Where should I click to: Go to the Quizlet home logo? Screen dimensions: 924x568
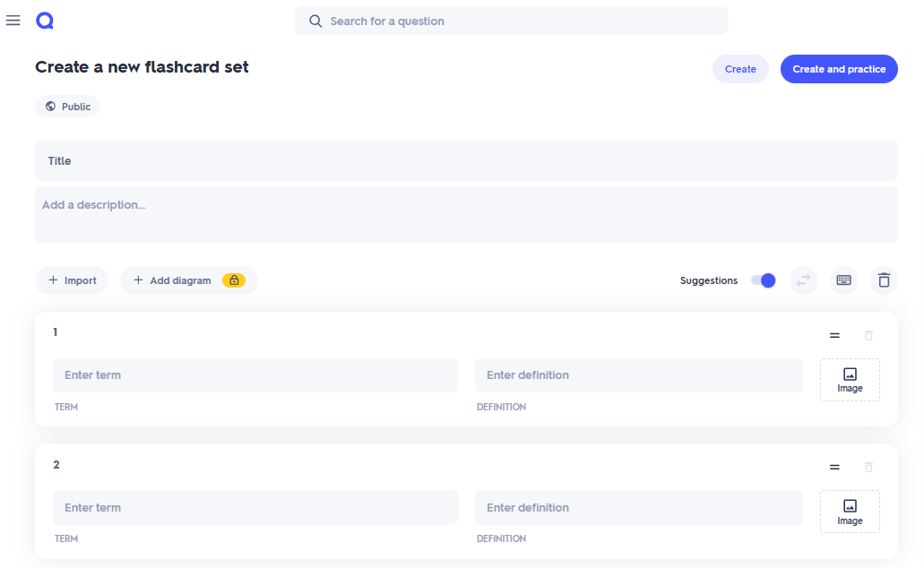(45, 21)
